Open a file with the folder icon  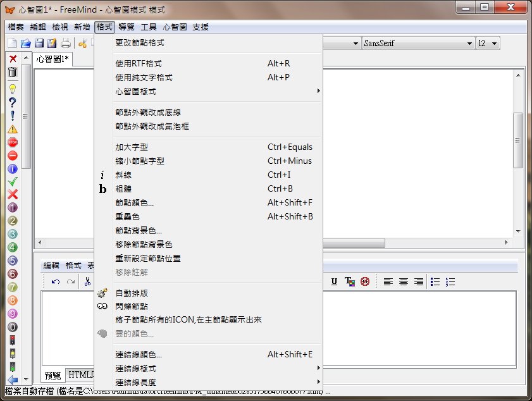(26, 43)
